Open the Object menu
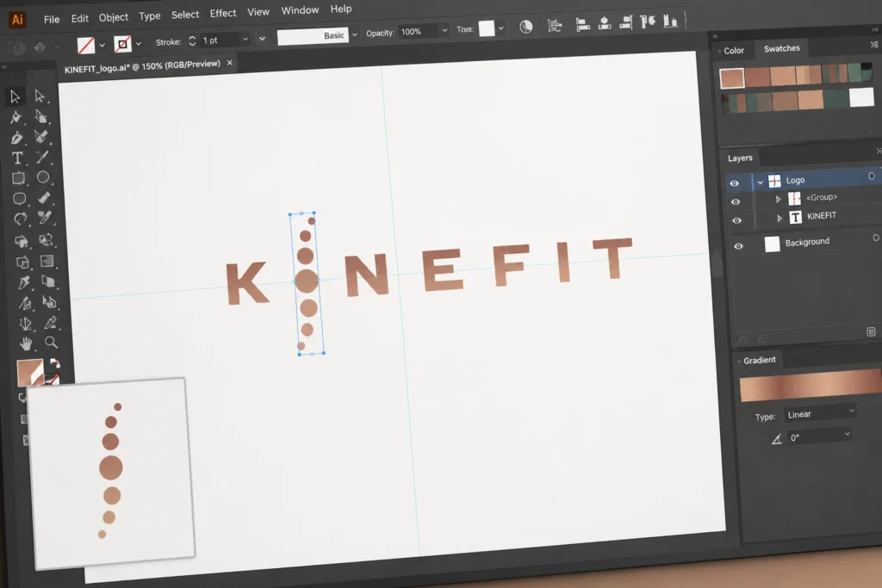This screenshot has width=882, height=588. 114,17
